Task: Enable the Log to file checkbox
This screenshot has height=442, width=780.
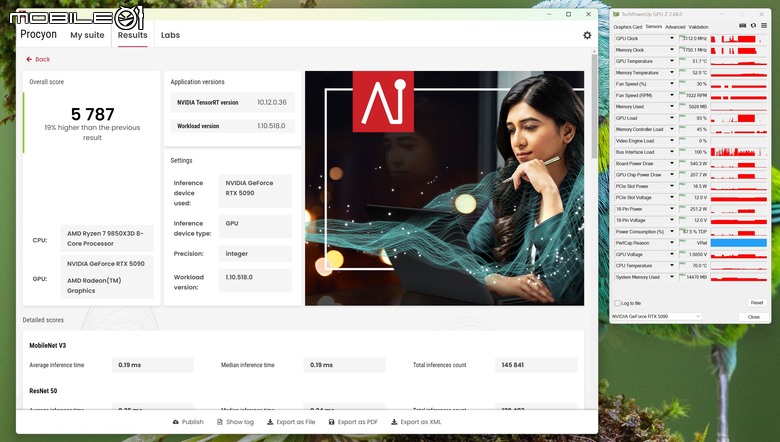Action: tap(617, 303)
